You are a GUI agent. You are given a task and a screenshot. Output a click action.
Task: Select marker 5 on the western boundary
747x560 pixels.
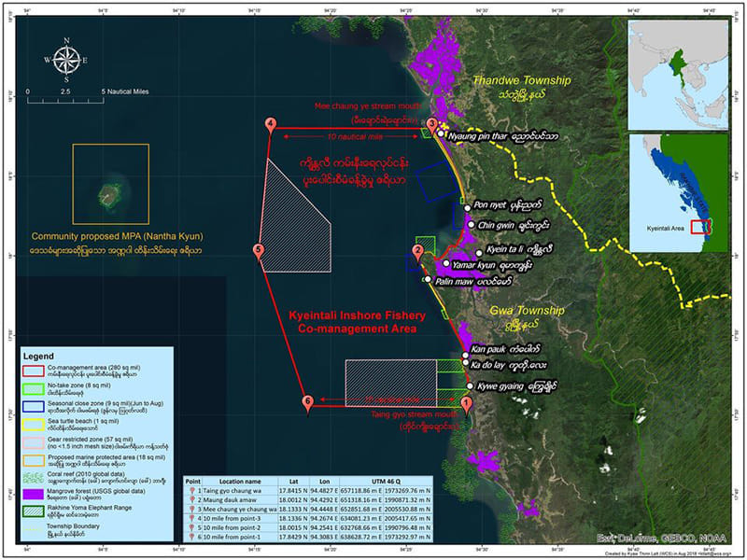pos(259,250)
